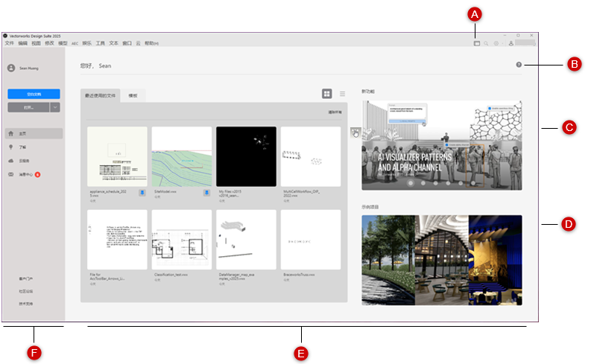Expand the open button dropdown arrow
Viewport: 591px width, 364px height.
click(55, 107)
